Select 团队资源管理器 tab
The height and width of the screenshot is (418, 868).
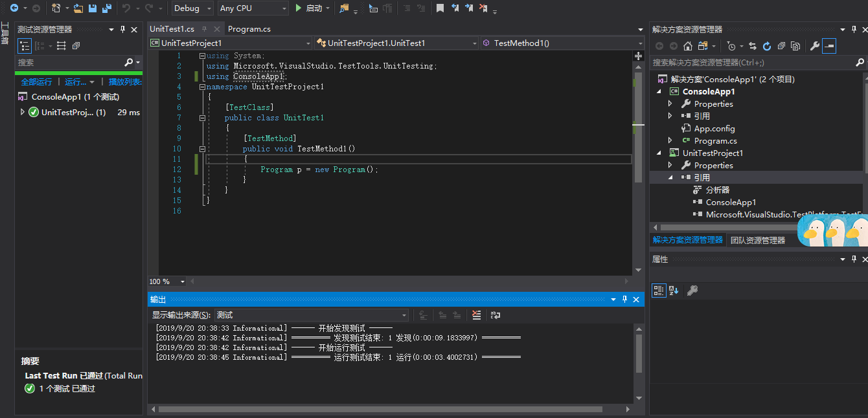pyautogui.click(x=758, y=240)
